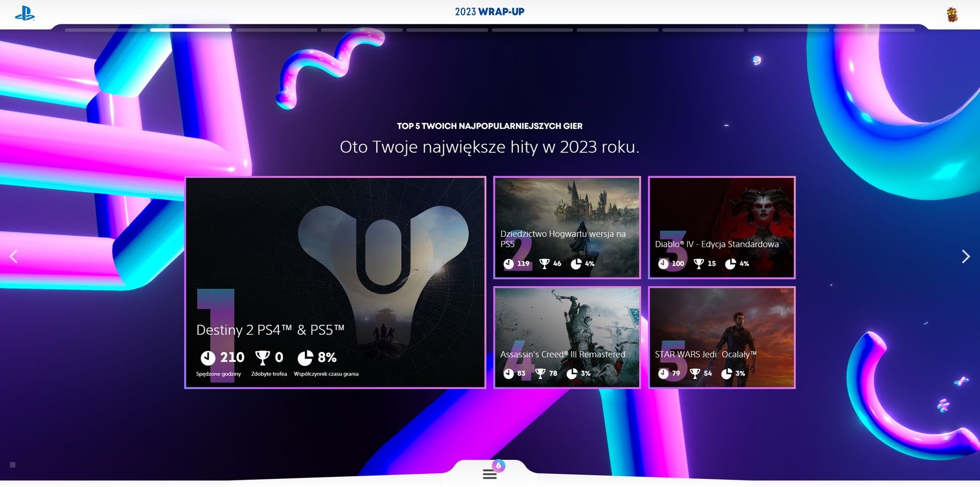Viewport: 980px width, 487px height.
Task: Click 'TOP 5 TWOICH NAJPOPULARNIEJSZYCH GIER' heading
Action: 489,126
